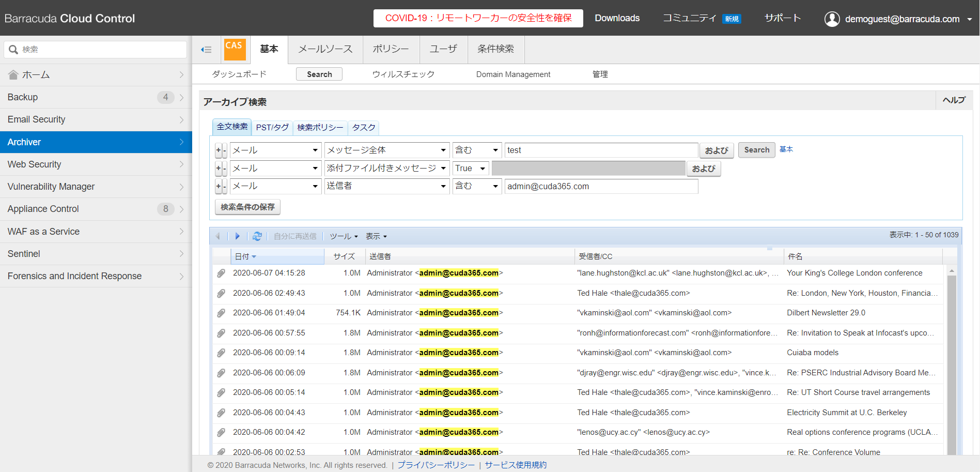980x472 pixels.
Task: Click attachment icon on 00:09:14 message
Action: (x=221, y=353)
